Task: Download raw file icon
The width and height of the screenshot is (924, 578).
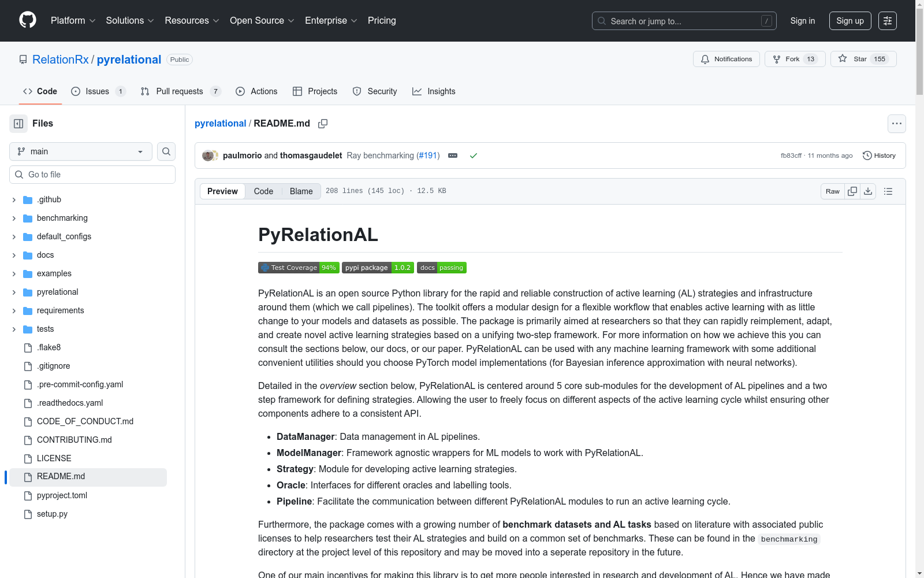Action: click(x=868, y=191)
